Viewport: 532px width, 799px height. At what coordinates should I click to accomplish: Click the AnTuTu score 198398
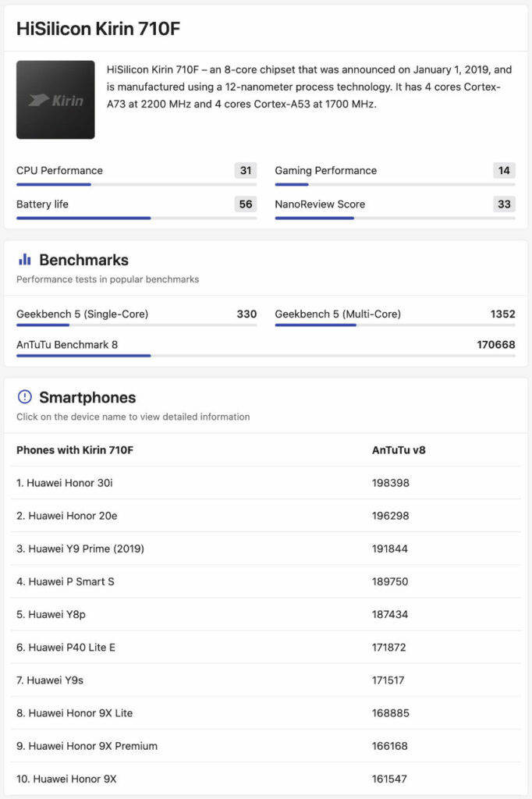[390, 482]
